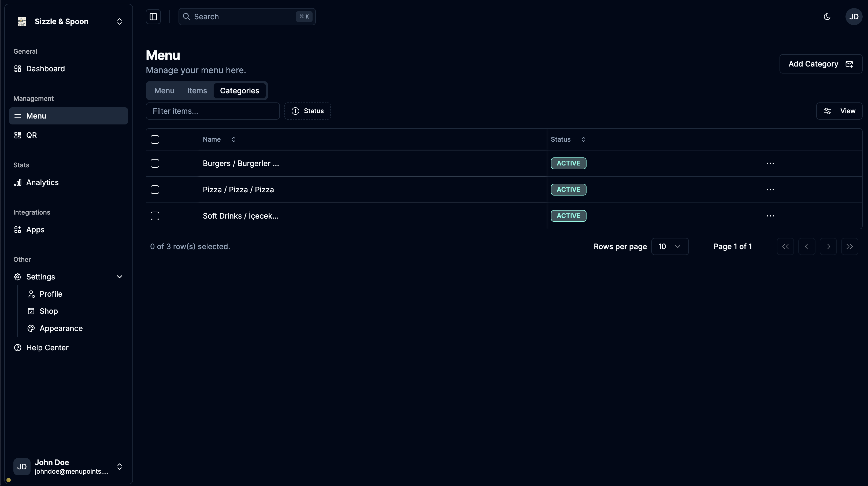Tick the Pizza row checkbox
868x486 pixels.
tap(155, 190)
